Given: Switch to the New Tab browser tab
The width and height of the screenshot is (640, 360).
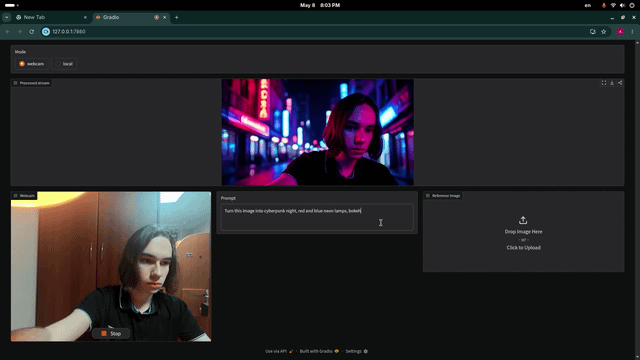Looking at the screenshot, I should [51, 17].
